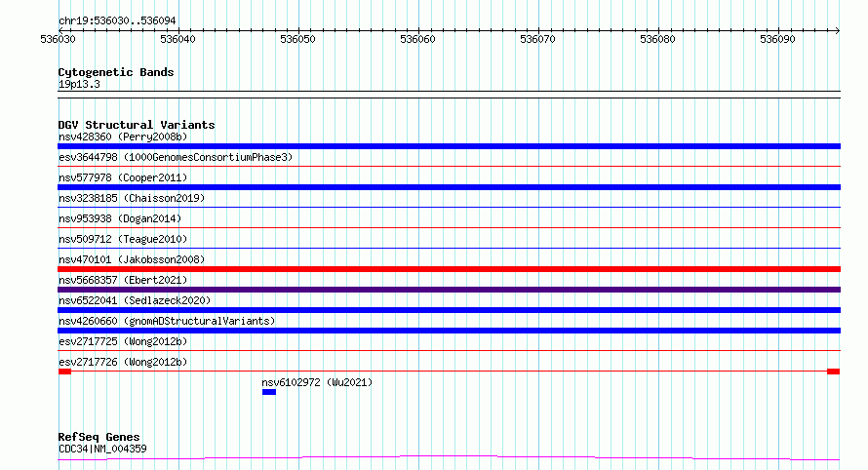This screenshot has height=470, width=868.
Task: Open variant nsv953938 (Dogan2014) label
Action: pyautogui.click(x=120, y=218)
